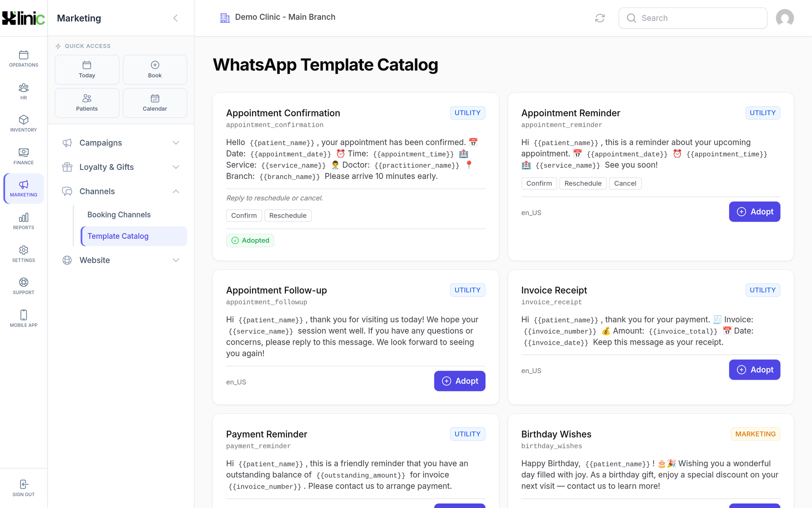Click the refresh icon in header
The image size is (812, 508).
pos(600,18)
